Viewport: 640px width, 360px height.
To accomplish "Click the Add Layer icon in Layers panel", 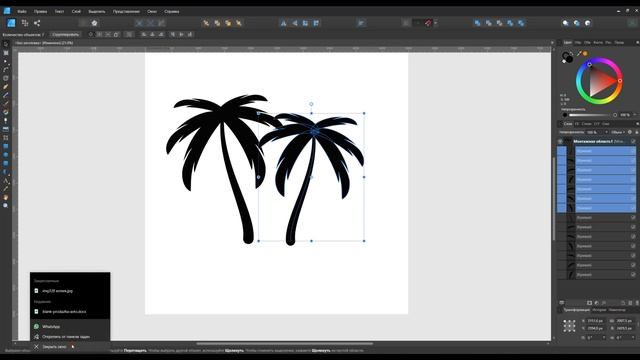I will [623, 303].
